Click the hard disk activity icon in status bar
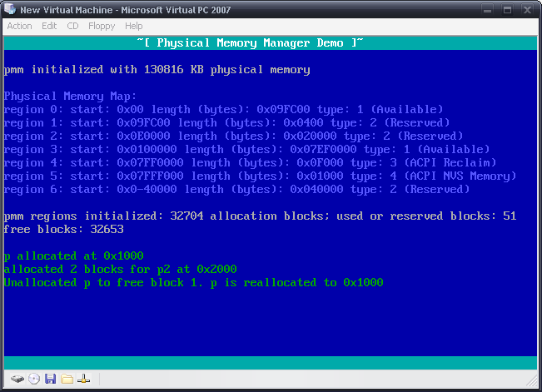Screen dimensions: 542x392 pyautogui.click(x=17, y=380)
